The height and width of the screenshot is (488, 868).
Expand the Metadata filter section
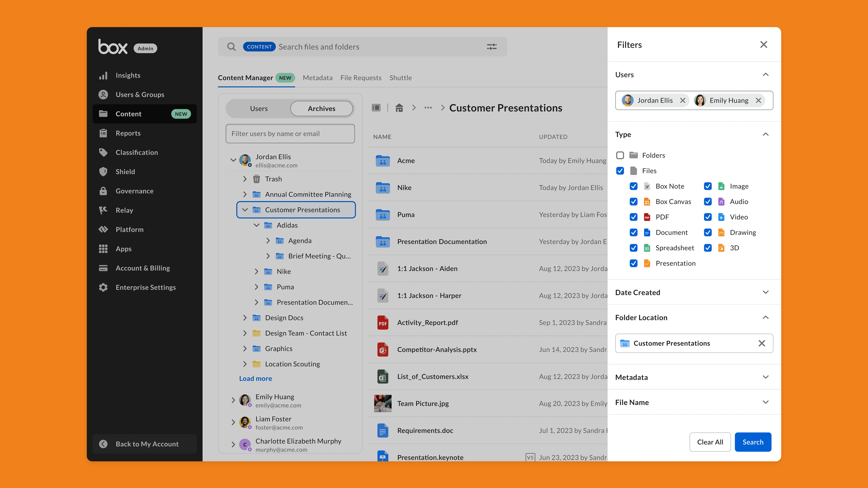pyautogui.click(x=766, y=377)
